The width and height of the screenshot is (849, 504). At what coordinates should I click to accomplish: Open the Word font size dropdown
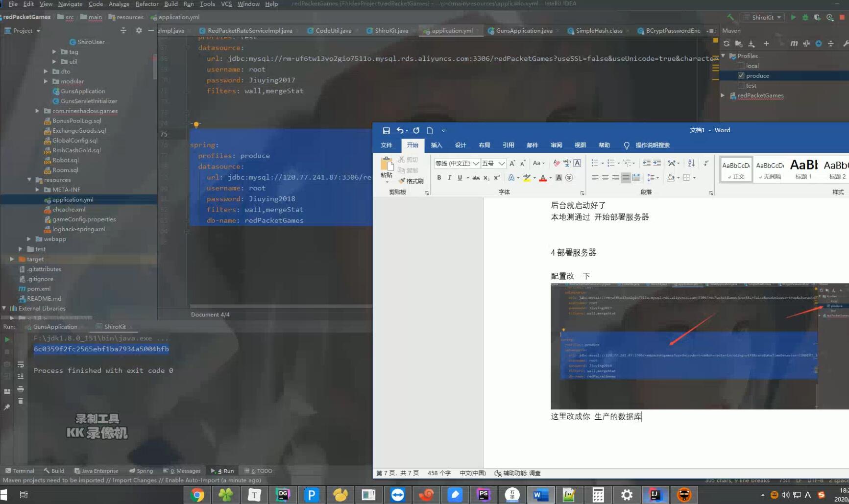coord(501,163)
